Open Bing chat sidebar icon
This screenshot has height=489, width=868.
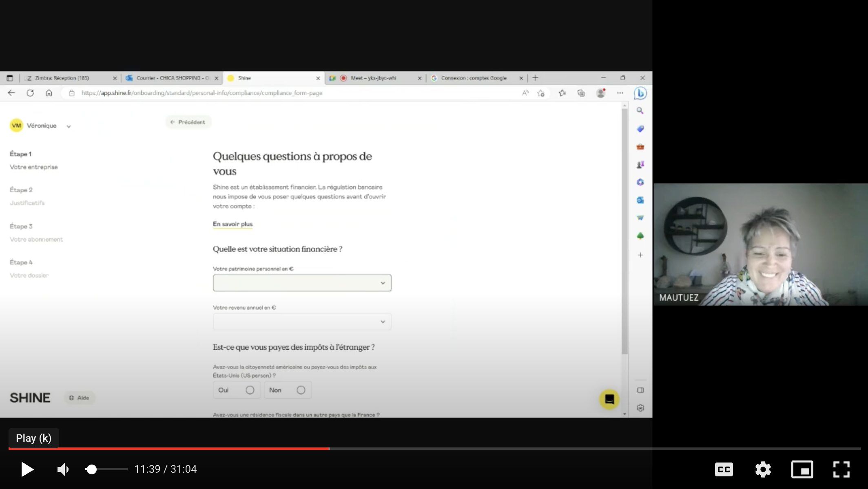coord(640,93)
